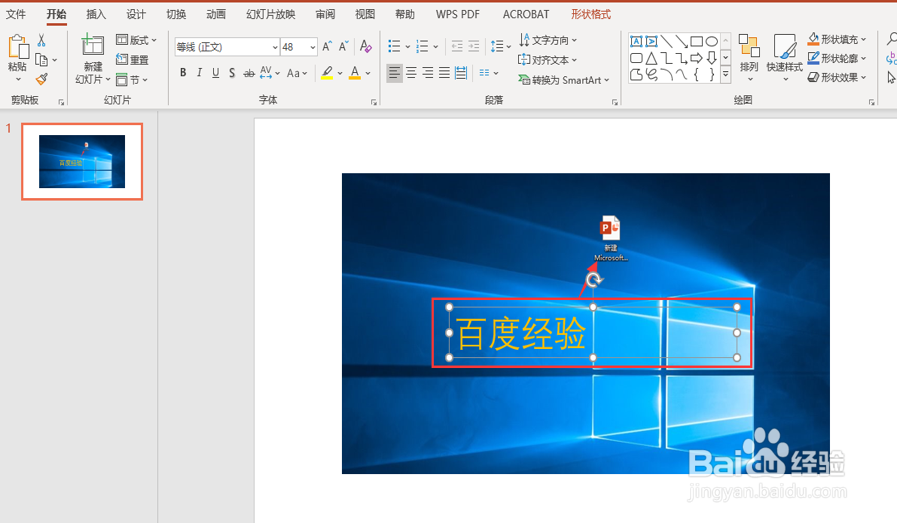Apply yellow text highlight color
The image size is (897, 523).
[x=327, y=73]
